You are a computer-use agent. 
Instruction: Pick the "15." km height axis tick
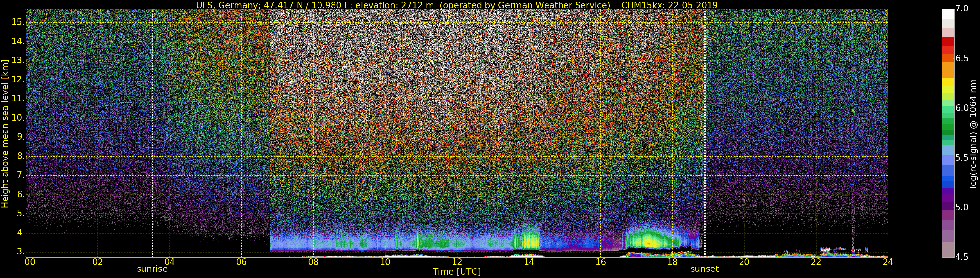(18, 22)
